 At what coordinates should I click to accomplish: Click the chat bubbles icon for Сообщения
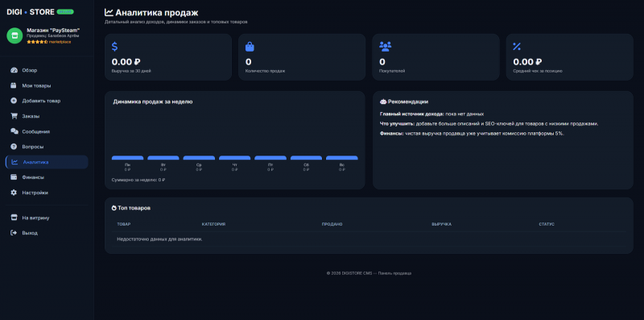[x=14, y=131]
